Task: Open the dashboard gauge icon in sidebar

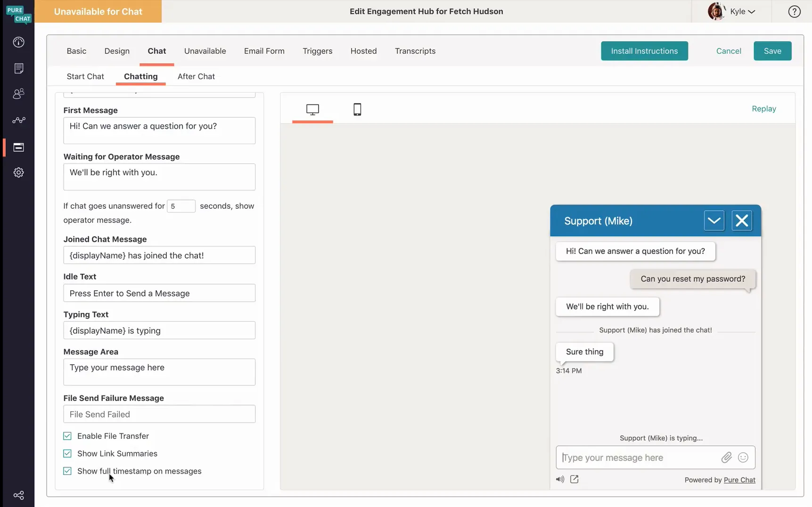Action: 18,42
